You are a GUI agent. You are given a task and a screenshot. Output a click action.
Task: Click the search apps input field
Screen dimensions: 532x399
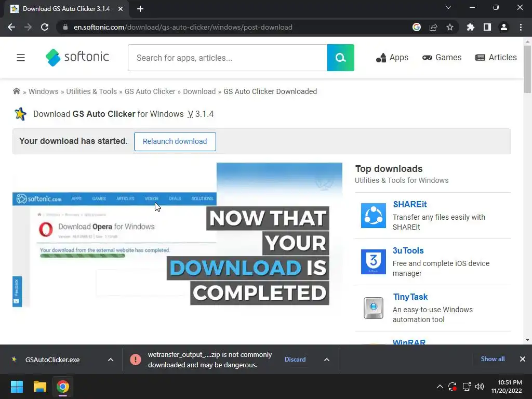pos(228,58)
